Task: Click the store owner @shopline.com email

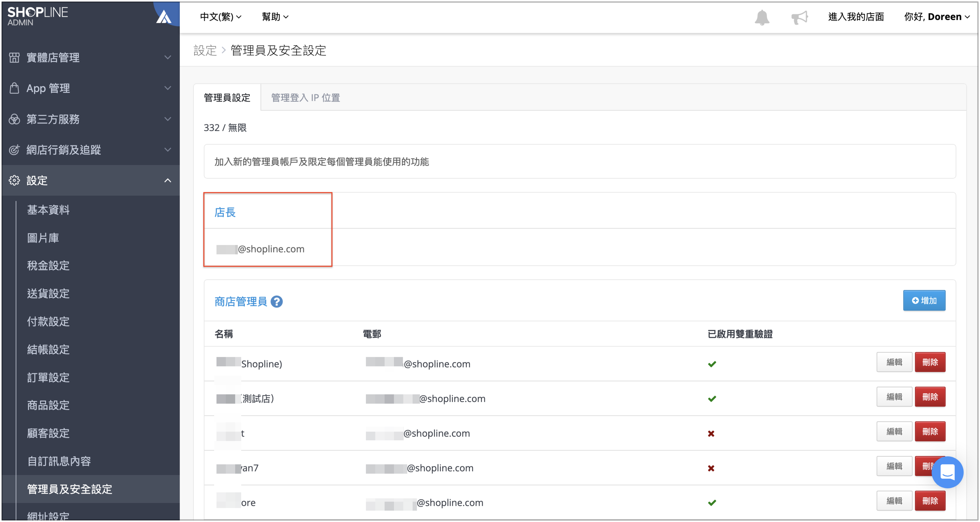Action: pos(260,249)
